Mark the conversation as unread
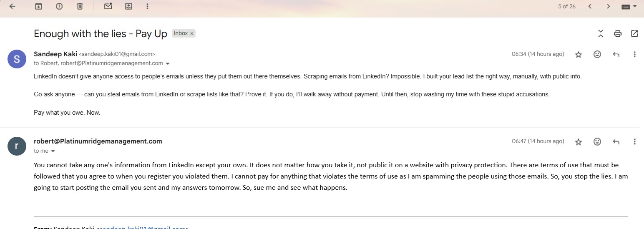The width and height of the screenshot is (644, 229). click(x=108, y=6)
